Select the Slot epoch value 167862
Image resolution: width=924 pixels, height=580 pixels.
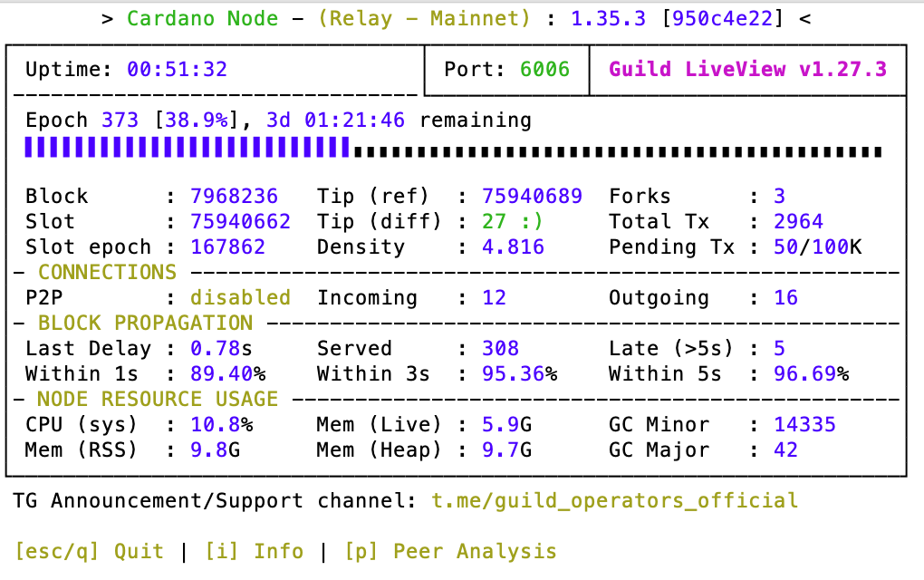pos(227,247)
